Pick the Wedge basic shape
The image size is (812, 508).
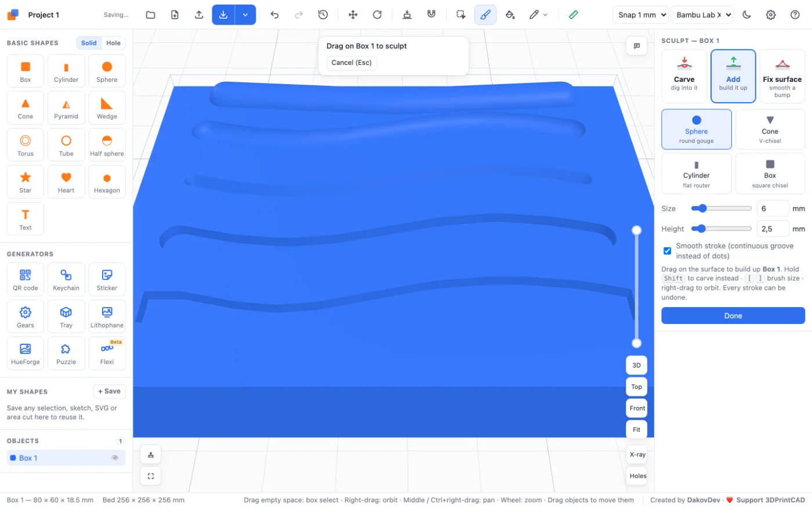[x=107, y=108]
